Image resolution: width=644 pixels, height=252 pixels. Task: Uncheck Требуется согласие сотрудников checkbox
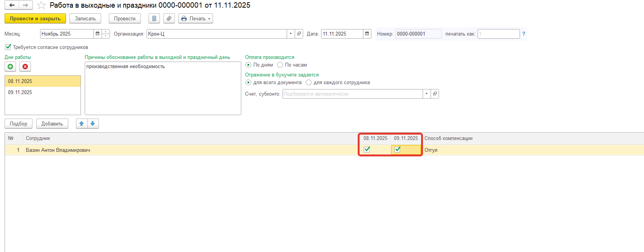pyautogui.click(x=8, y=47)
